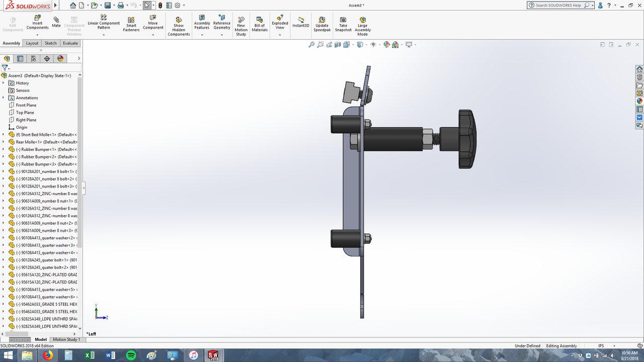Open the Apply Scene icon
Viewport: 644px width, 362px height.
pos(395,45)
